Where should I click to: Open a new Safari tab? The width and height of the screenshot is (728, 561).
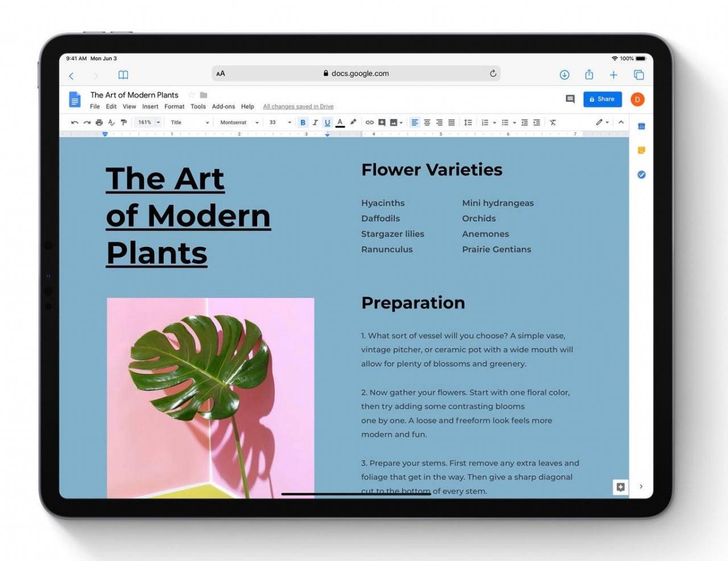614,75
